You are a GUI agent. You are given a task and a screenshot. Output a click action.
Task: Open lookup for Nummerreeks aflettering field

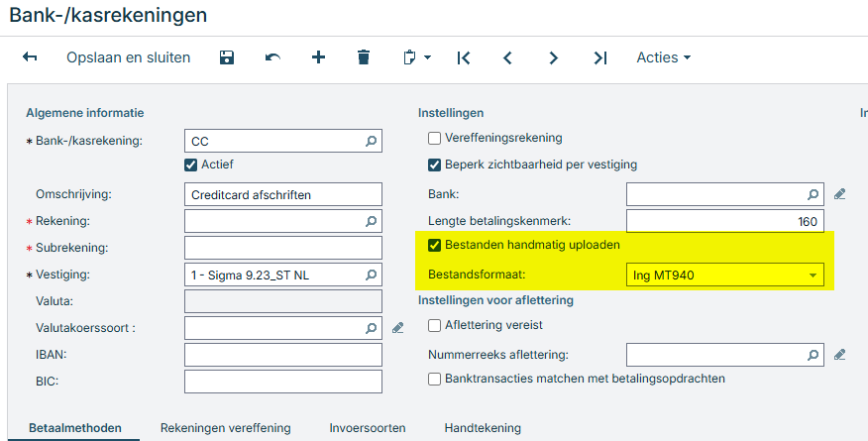(x=813, y=355)
